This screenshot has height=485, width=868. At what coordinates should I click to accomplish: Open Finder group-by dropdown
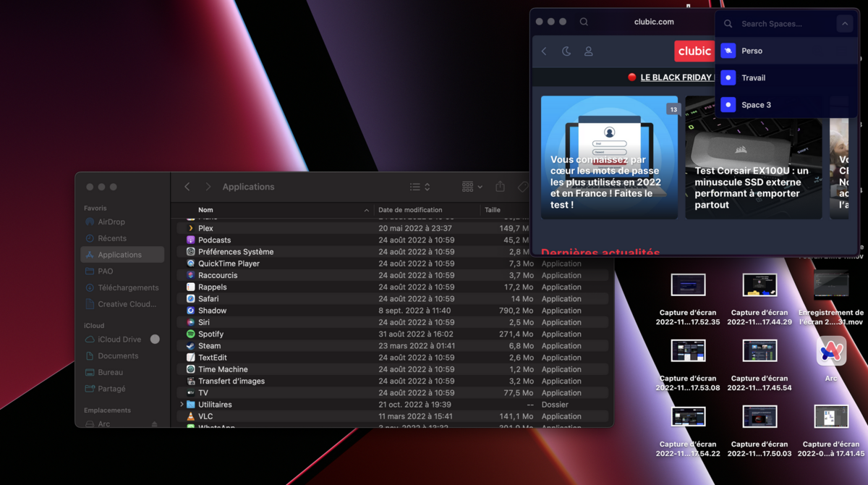click(x=472, y=187)
